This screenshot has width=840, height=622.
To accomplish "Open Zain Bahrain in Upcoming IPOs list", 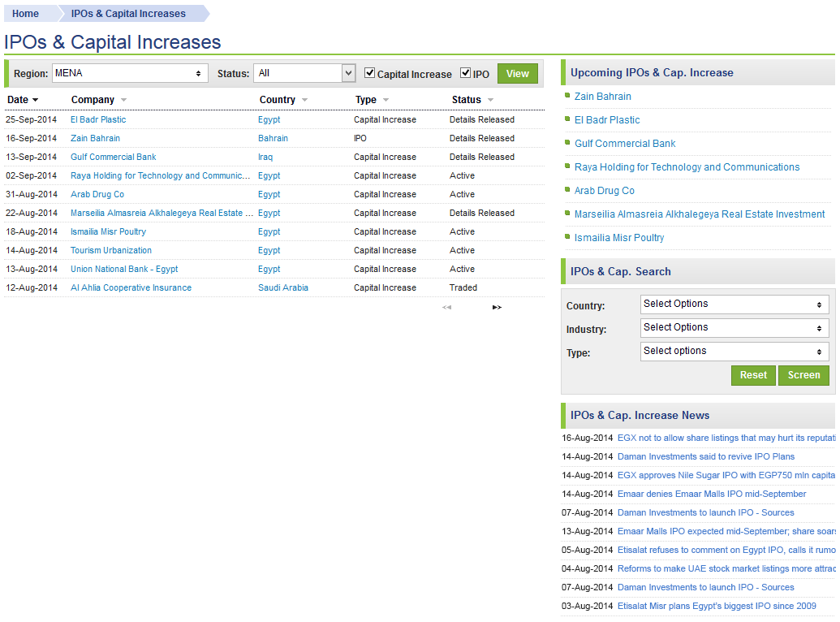I will pos(603,97).
